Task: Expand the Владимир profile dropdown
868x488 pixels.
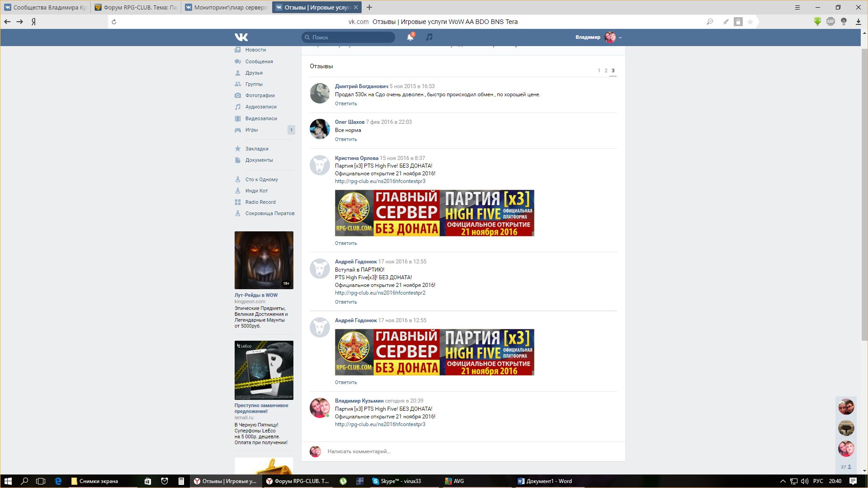Action: click(620, 38)
